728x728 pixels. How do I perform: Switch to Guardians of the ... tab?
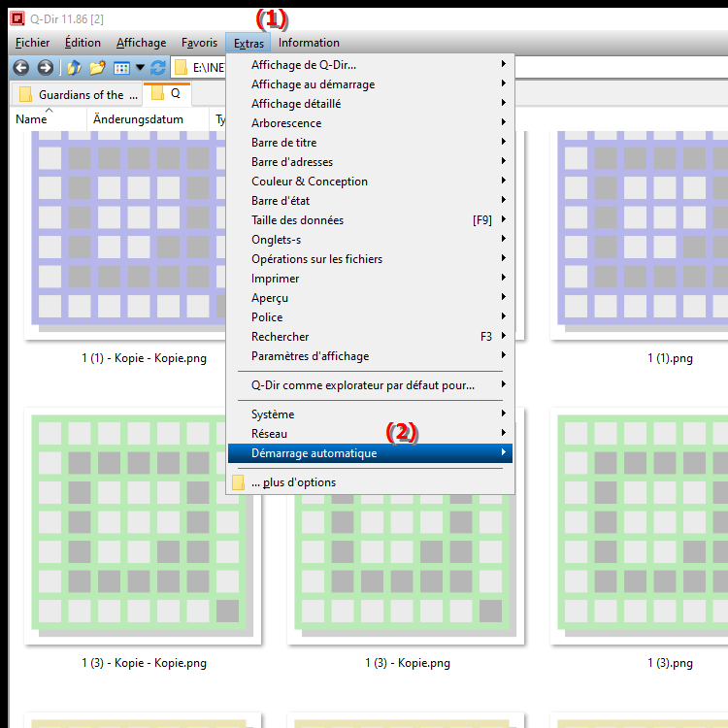pos(80,94)
